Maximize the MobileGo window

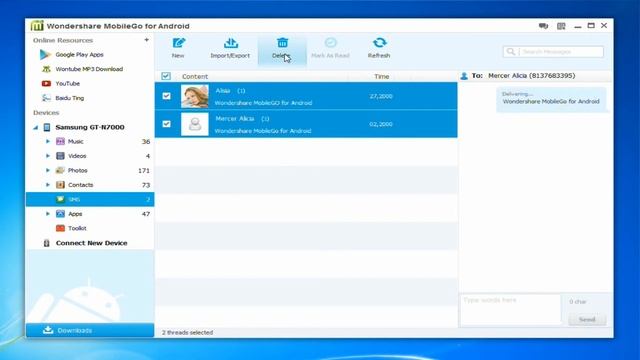pos(591,25)
